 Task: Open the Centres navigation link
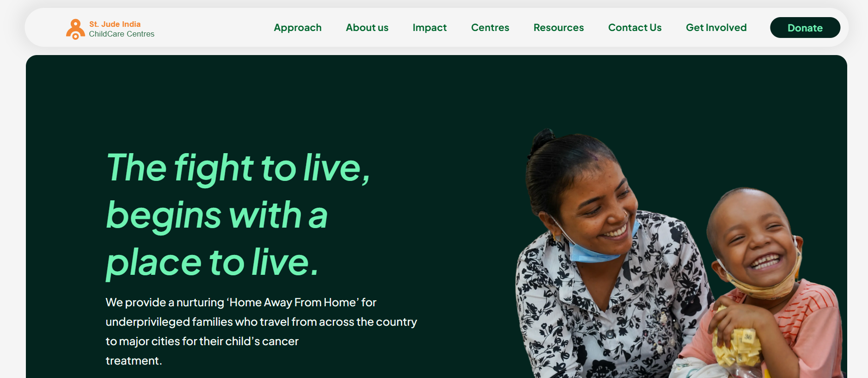[x=490, y=28]
